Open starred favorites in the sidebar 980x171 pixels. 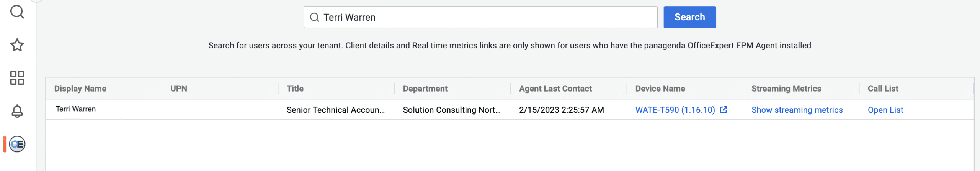tap(17, 45)
